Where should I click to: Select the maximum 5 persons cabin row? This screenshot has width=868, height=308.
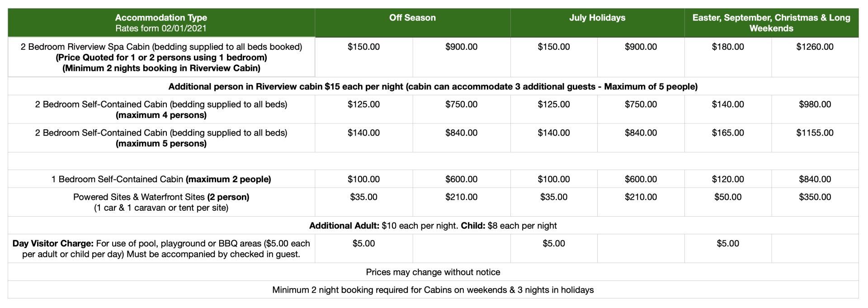point(161,138)
